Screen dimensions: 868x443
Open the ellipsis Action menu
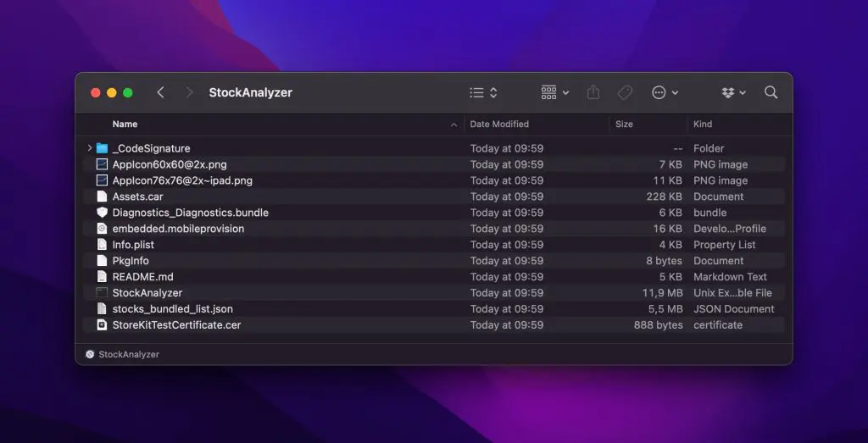(665, 92)
